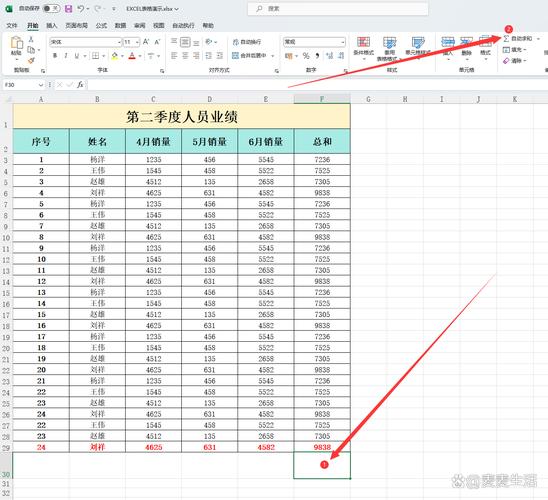This screenshot has width=548, height=500.
Task: Toggle Middle Align in the ribbon
Action: pyautogui.click(x=185, y=42)
